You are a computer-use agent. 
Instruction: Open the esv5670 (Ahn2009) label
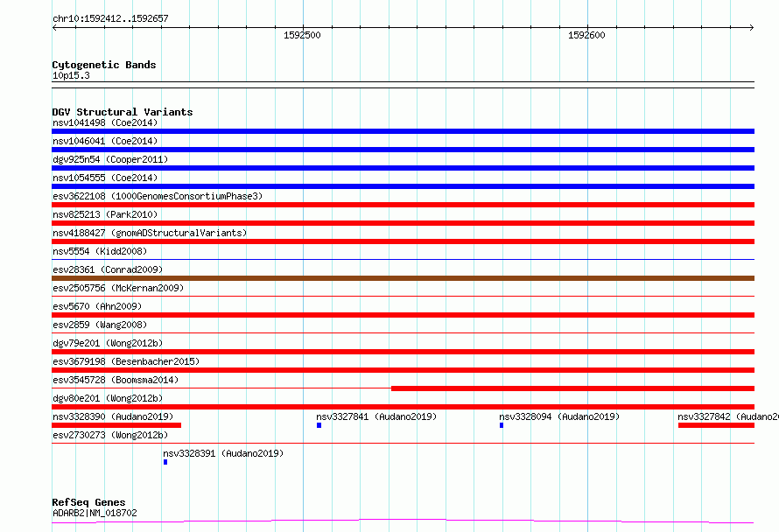(97, 306)
